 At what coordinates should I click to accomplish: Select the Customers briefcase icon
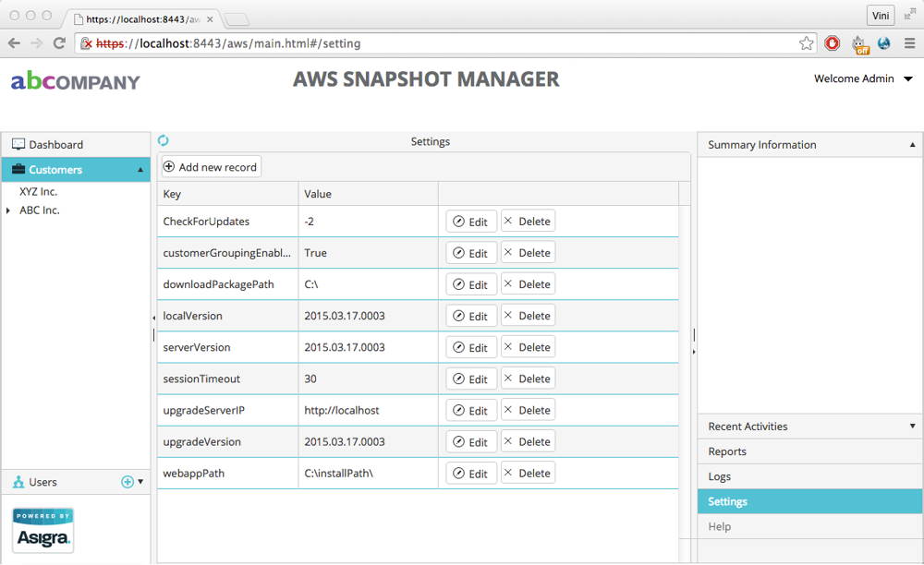tap(20, 169)
